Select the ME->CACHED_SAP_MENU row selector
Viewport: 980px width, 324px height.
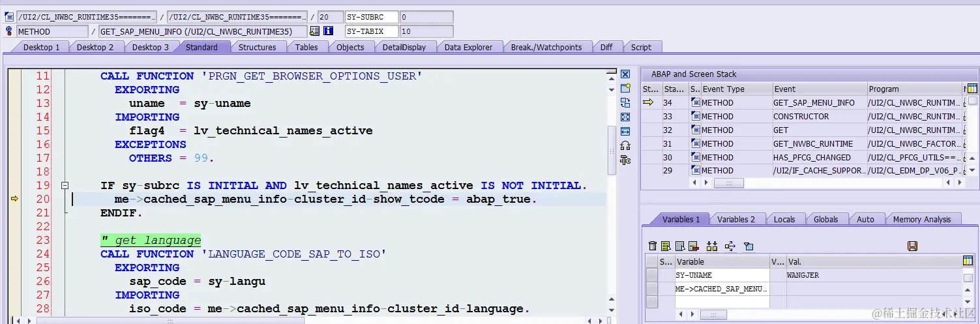(651, 288)
